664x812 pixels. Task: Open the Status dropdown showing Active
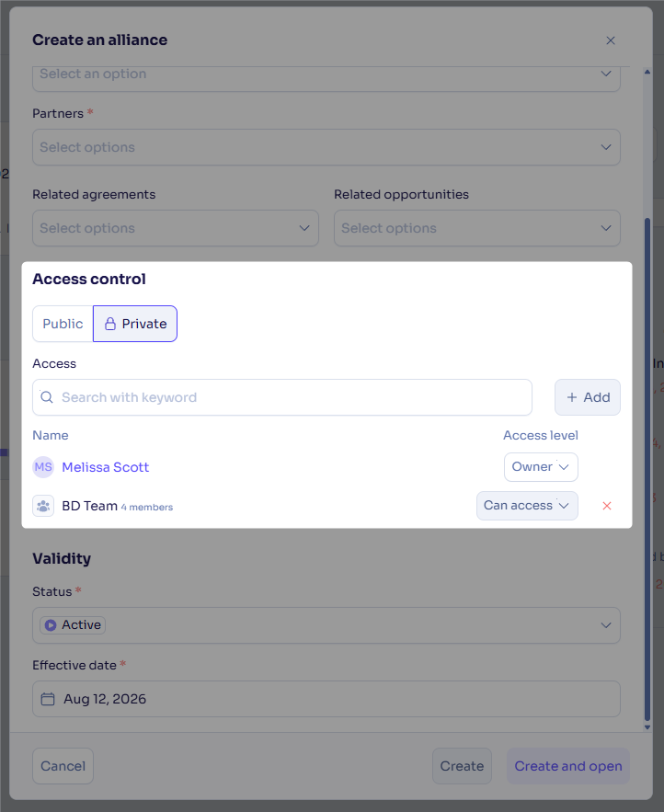(x=326, y=625)
